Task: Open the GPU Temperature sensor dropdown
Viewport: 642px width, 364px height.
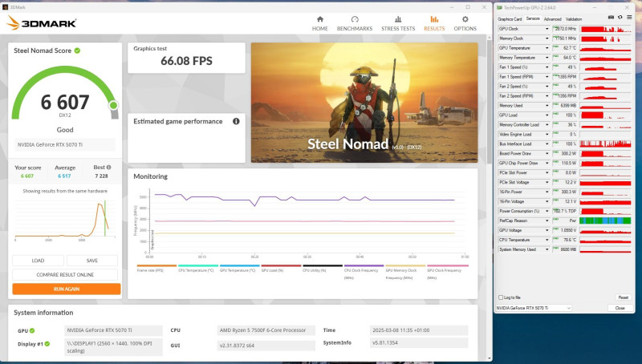Action: coord(547,48)
